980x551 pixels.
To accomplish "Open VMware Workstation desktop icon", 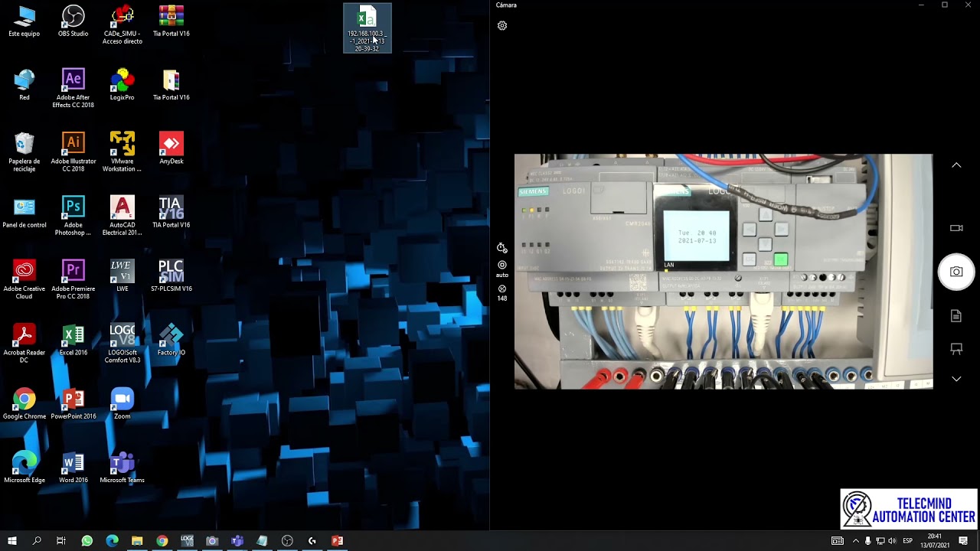I will point(122,152).
